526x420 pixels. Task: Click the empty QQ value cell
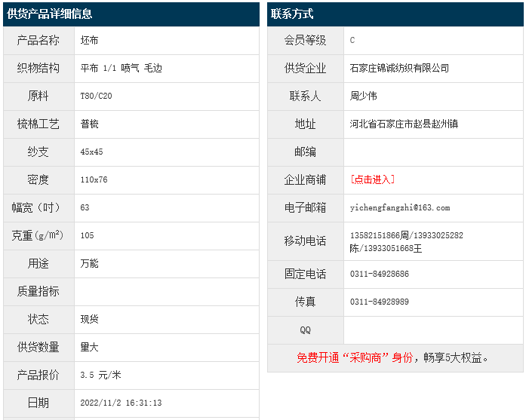coord(432,330)
